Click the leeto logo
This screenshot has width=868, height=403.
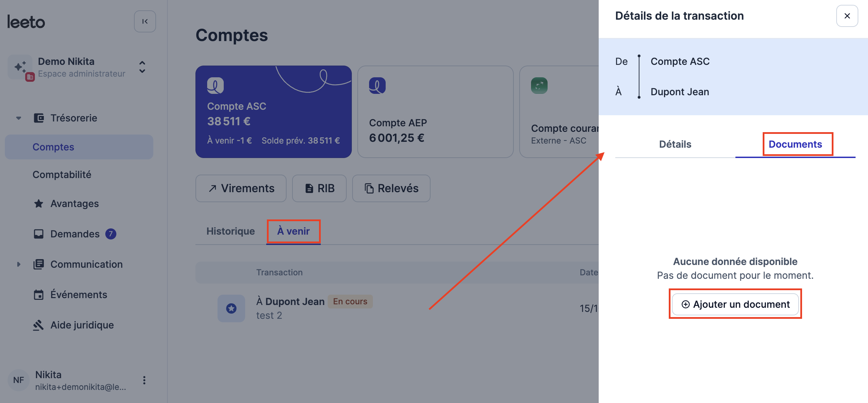coord(26,22)
